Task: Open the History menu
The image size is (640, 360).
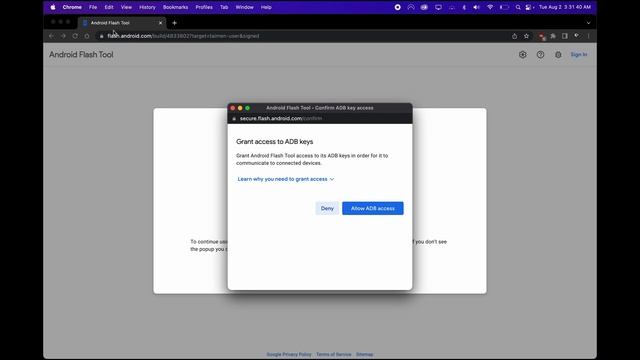Action: (x=147, y=7)
